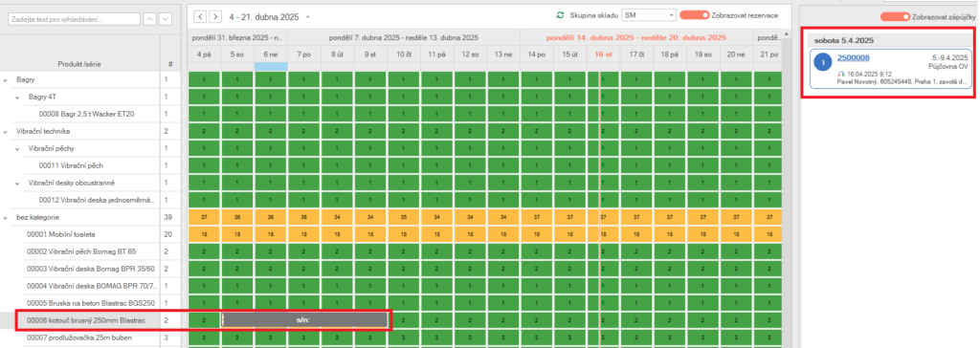
Task: Open loan link 2500008
Action: 853,58
